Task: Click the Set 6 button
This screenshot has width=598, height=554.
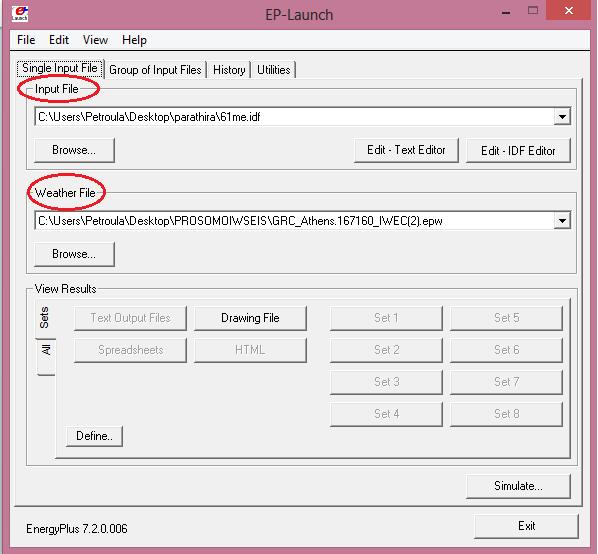Action: pos(506,350)
